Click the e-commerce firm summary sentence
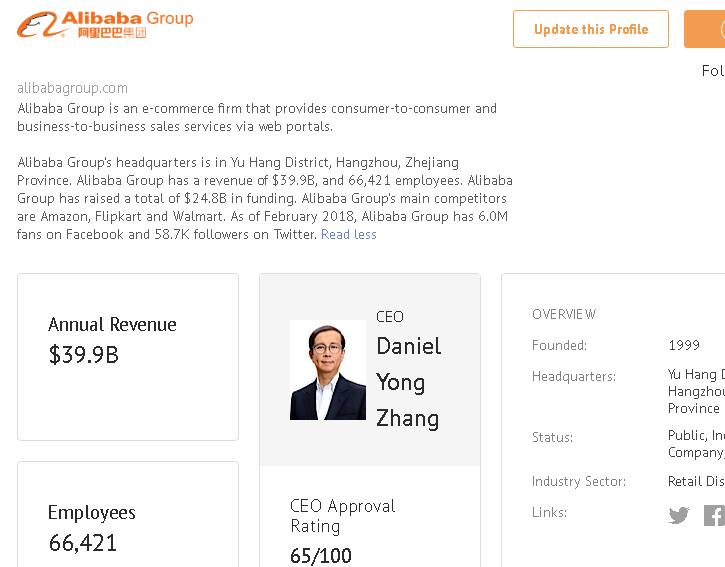The width and height of the screenshot is (725, 567). point(257,117)
